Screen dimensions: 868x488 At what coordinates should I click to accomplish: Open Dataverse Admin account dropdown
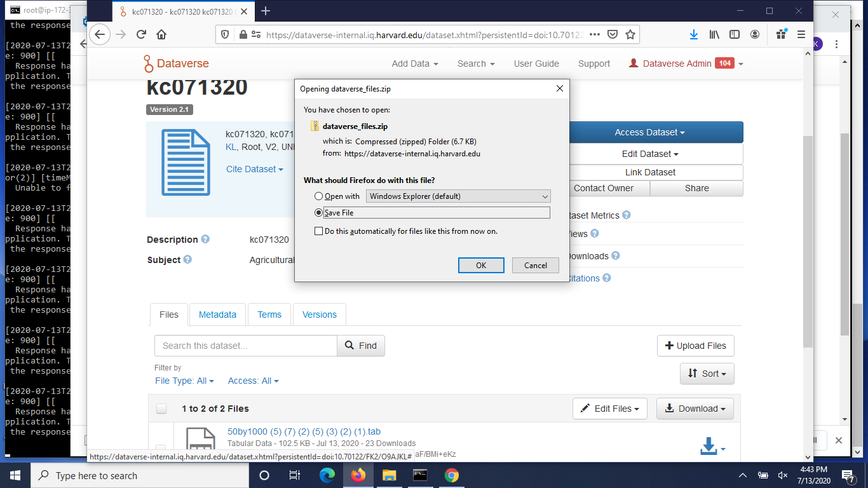coord(686,64)
